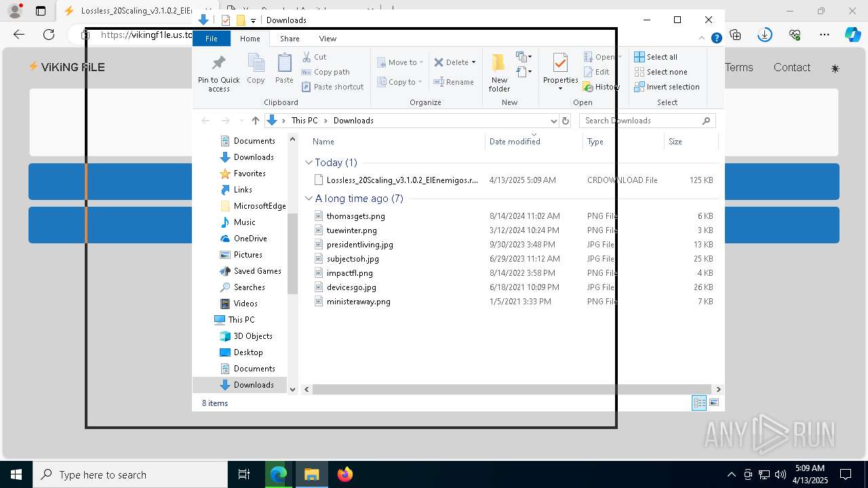This screenshot has height=488, width=868.
Task: Open Task View on the taskbar
Action: (244, 474)
